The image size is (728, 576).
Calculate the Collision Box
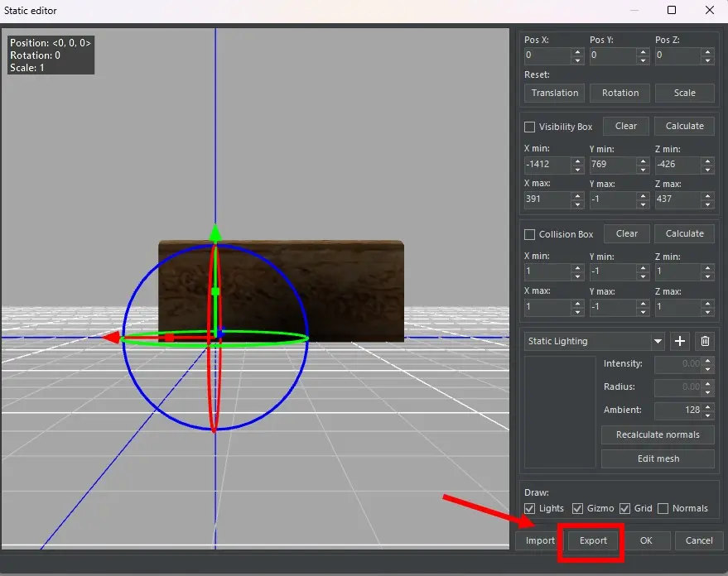click(x=684, y=233)
